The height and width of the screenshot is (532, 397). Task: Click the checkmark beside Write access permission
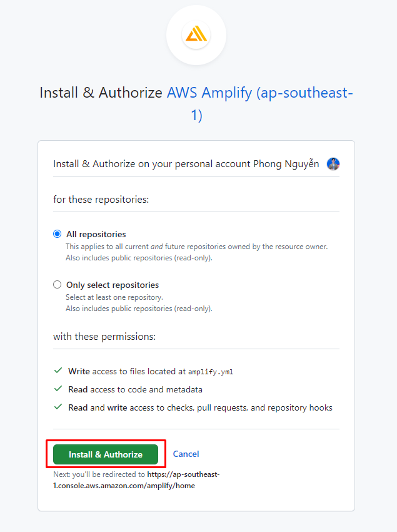pos(58,371)
